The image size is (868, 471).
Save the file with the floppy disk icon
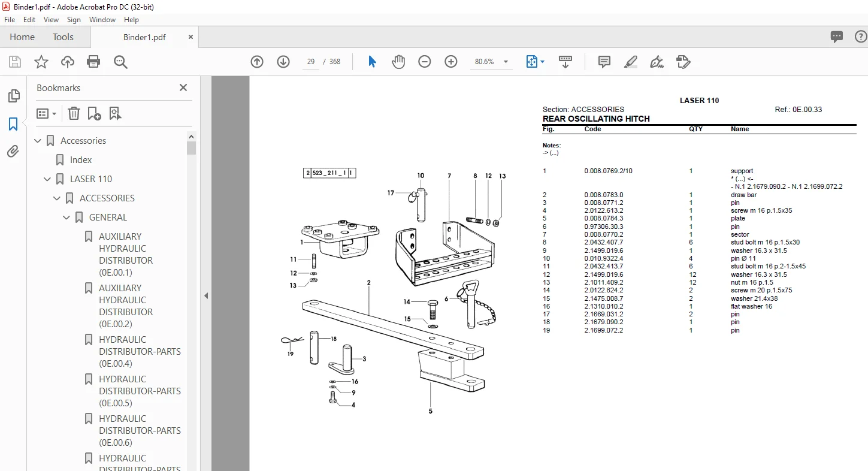[x=15, y=62]
